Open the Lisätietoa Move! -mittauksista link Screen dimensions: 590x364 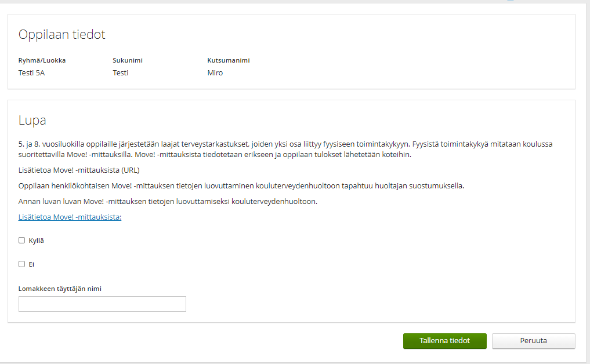pyautogui.click(x=70, y=217)
